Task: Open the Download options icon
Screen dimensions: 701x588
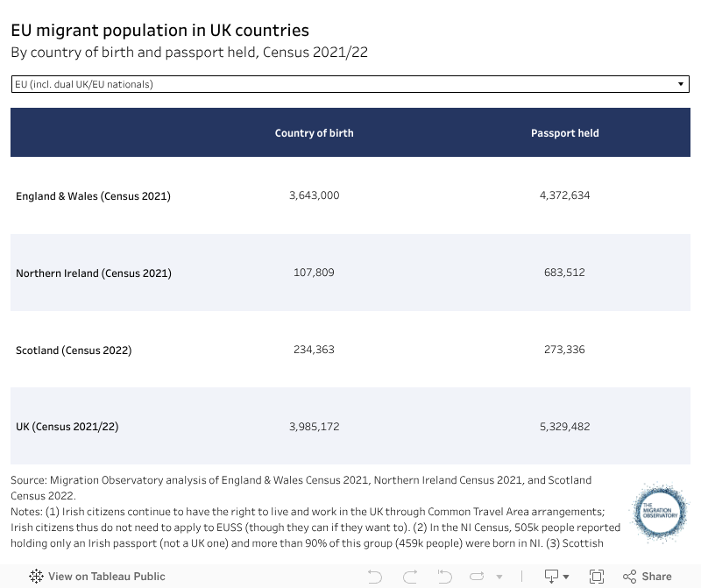Action: 552,577
